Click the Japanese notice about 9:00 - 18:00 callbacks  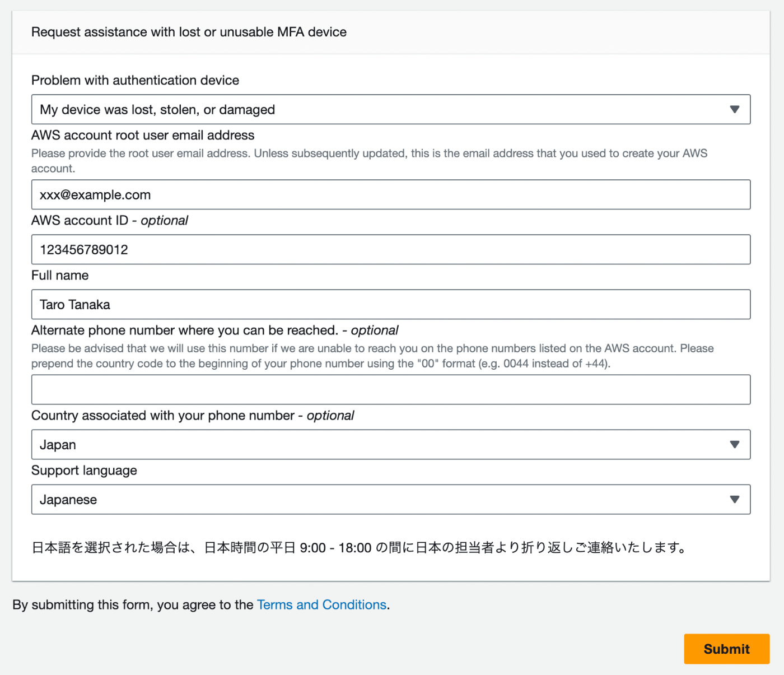[x=360, y=547]
